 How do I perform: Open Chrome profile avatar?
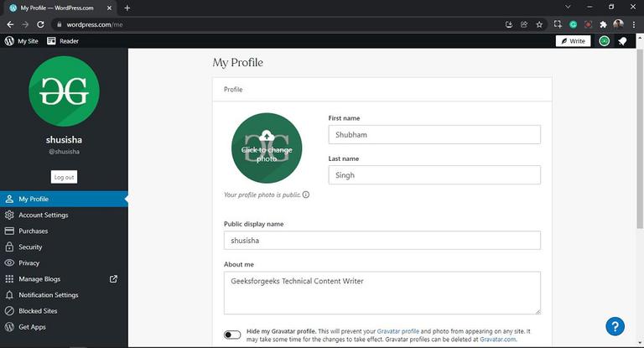tap(619, 24)
